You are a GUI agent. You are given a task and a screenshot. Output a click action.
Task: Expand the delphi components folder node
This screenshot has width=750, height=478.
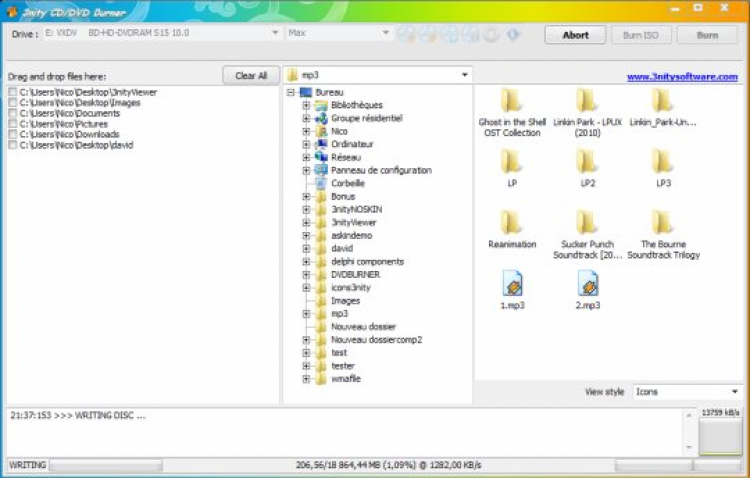click(306, 262)
